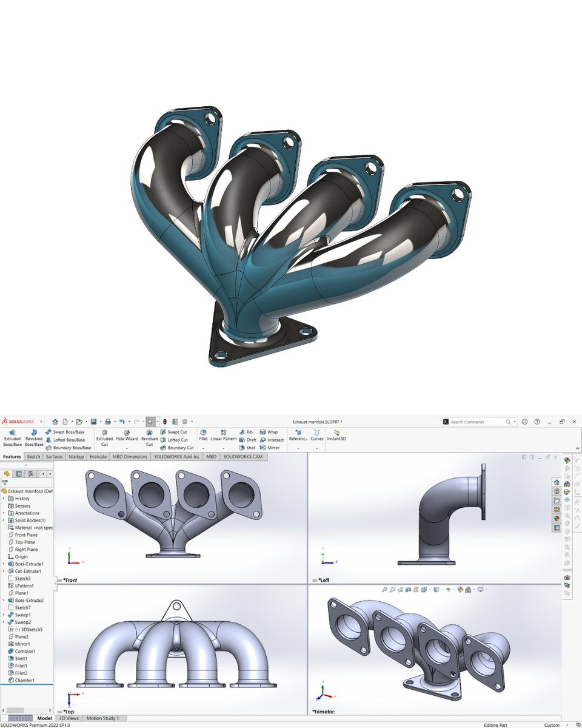Toggle Hide/Show Items in heads-up toolbar
Viewport: 582px width, 728px height.
coord(449,589)
